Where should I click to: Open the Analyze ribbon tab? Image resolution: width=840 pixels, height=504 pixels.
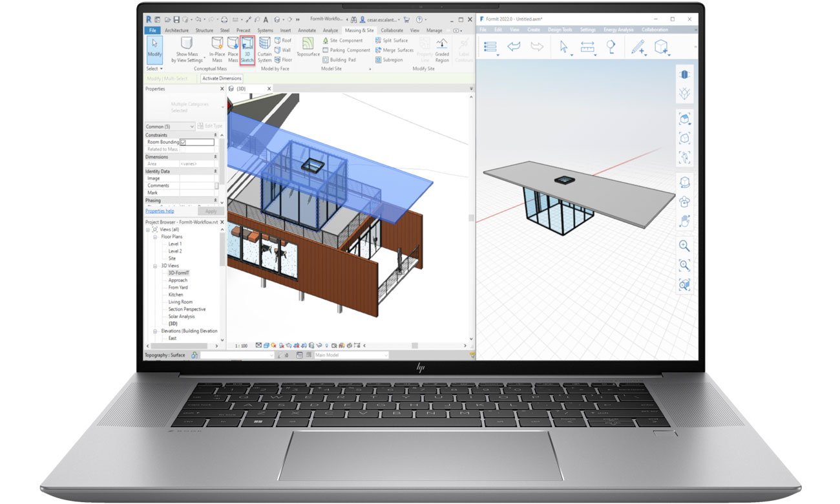click(x=330, y=30)
